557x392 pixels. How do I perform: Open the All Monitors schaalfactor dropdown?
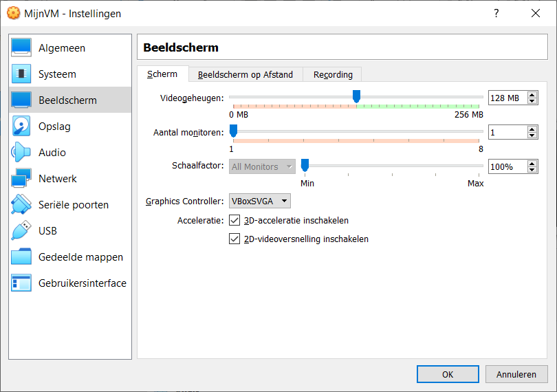pyautogui.click(x=261, y=166)
